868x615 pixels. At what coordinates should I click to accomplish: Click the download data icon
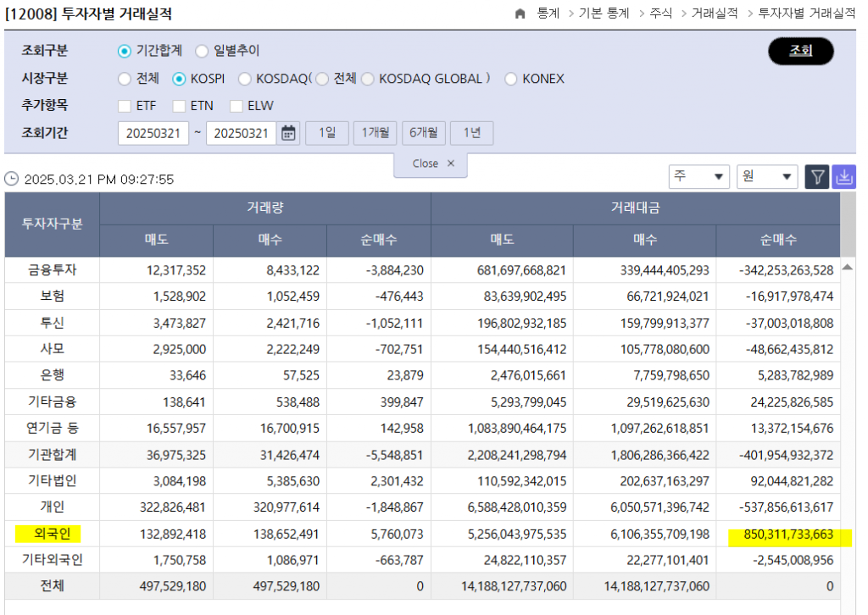pyautogui.click(x=844, y=177)
